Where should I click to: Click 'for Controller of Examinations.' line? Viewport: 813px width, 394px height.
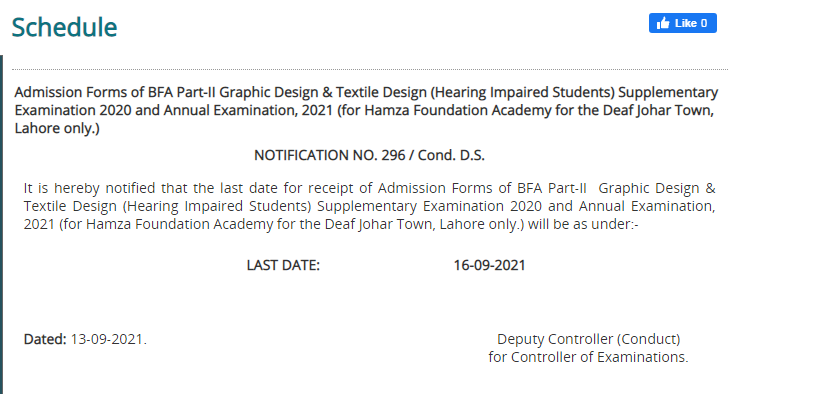point(588,357)
